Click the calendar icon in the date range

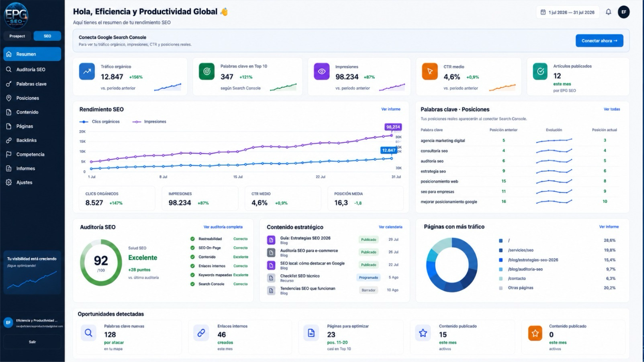(x=543, y=12)
